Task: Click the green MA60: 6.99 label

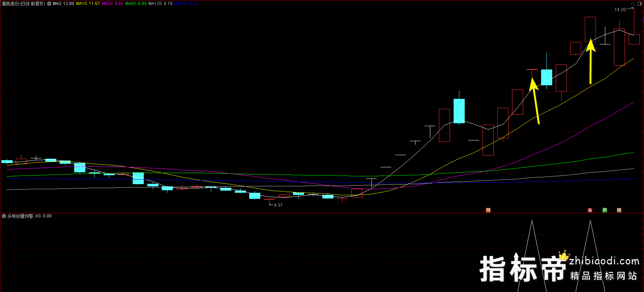Action: [136, 4]
